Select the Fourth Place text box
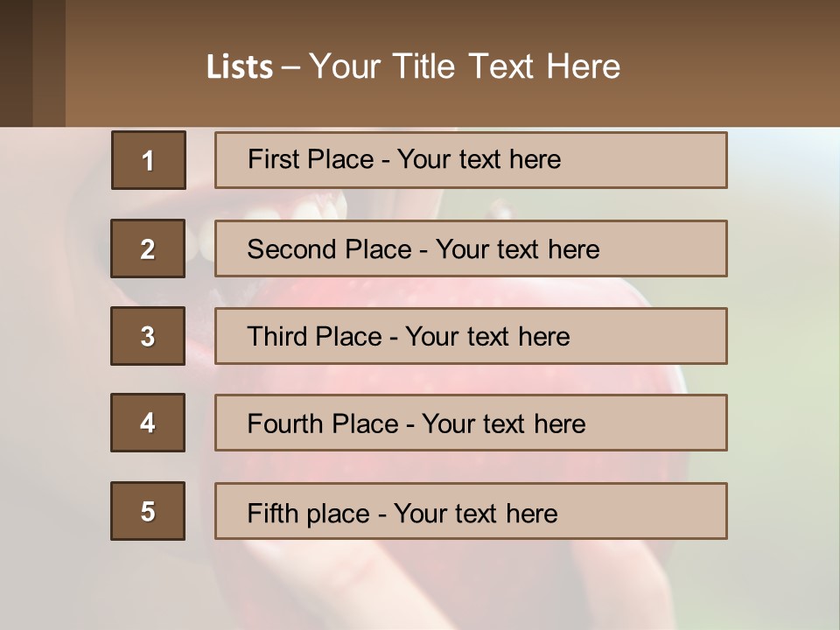The image size is (840, 630). point(471,423)
